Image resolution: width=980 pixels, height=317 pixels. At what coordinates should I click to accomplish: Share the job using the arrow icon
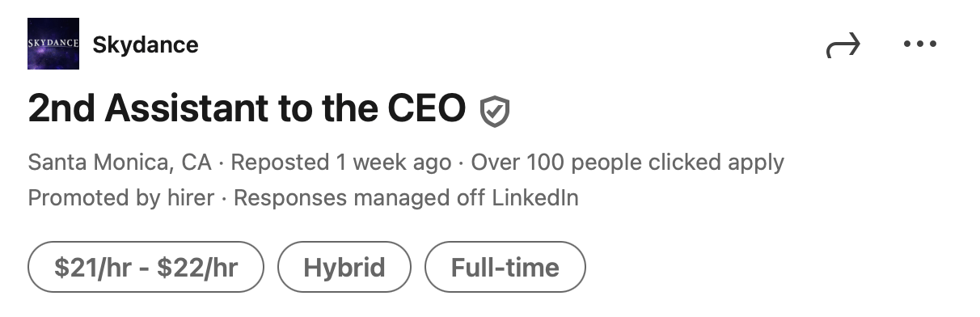click(x=843, y=46)
